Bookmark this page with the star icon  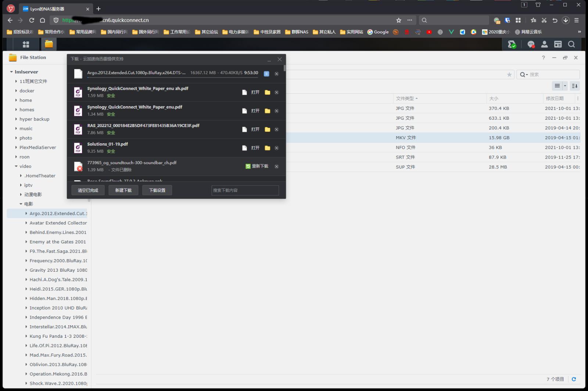[x=399, y=20]
